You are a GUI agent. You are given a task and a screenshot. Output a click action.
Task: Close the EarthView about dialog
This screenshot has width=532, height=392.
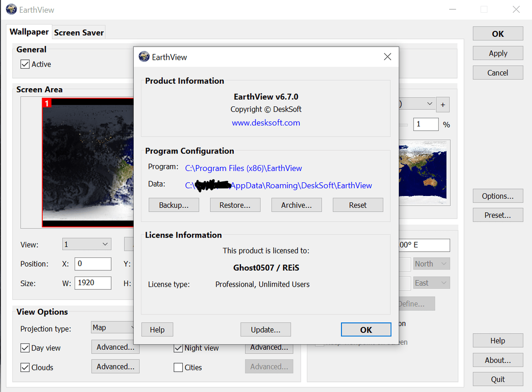point(387,57)
